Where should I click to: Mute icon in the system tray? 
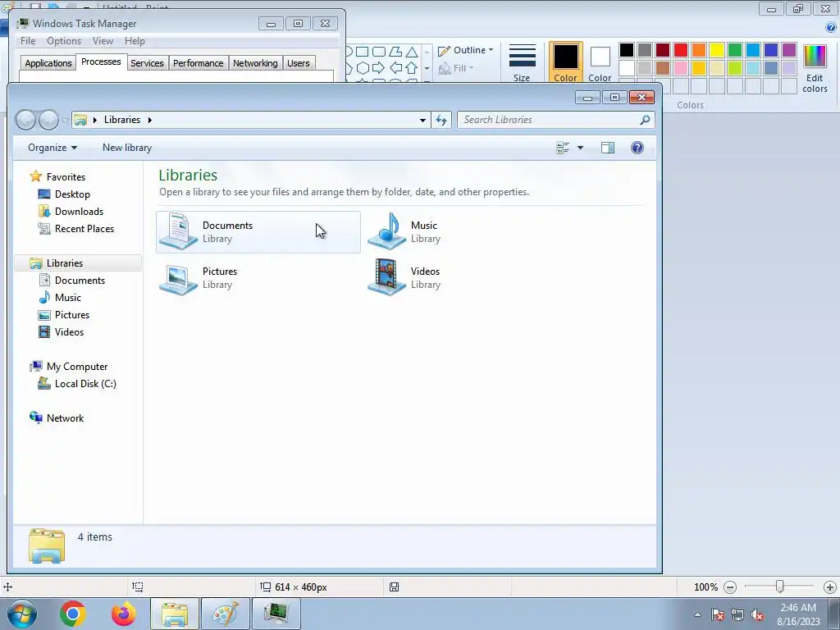757,615
